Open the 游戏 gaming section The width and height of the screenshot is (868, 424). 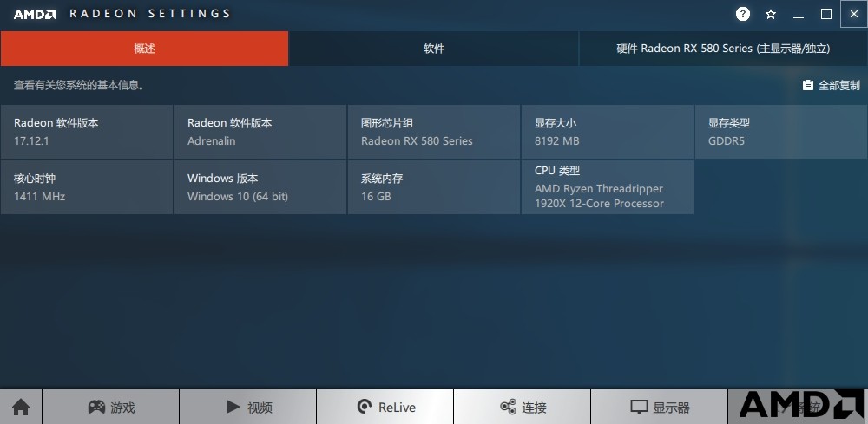tap(111, 408)
